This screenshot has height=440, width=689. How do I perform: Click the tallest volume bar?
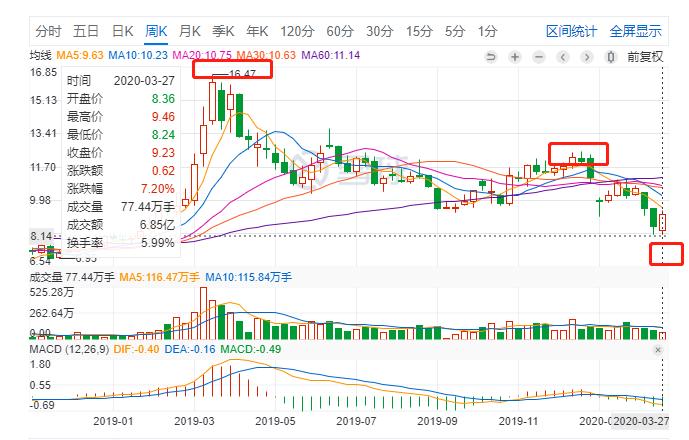[203, 313]
